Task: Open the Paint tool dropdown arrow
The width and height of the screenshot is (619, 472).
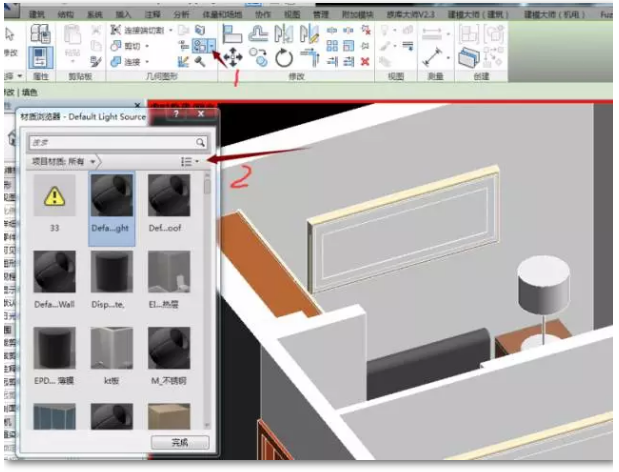Action: [x=212, y=46]
